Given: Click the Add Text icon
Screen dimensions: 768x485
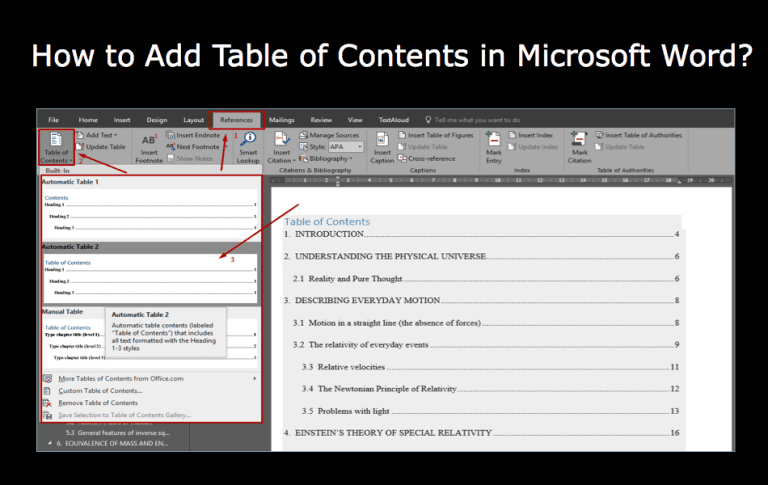Looking at the screenshot, I should point(80,135).
